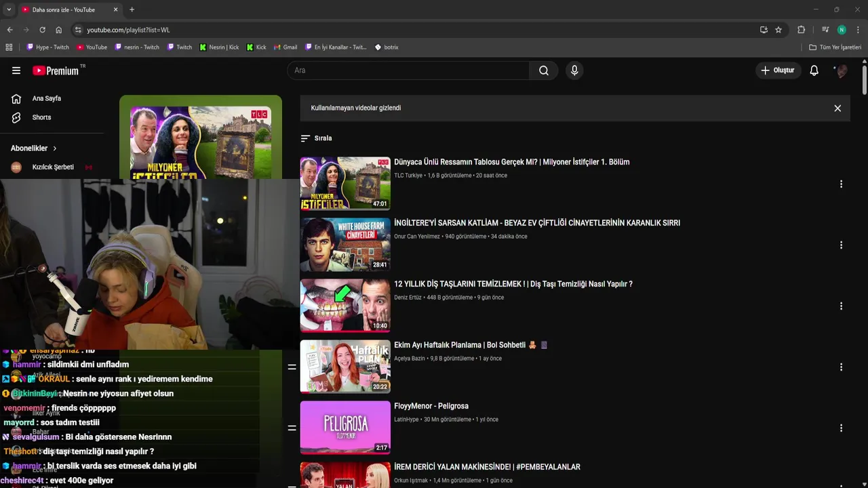Bookmark this page with star icon

pos(778,30)
